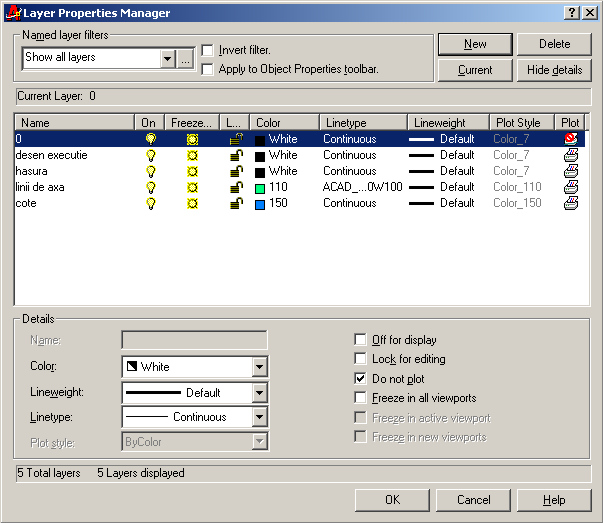
Task: Select the cote layer name
Action: pos(26,203)
